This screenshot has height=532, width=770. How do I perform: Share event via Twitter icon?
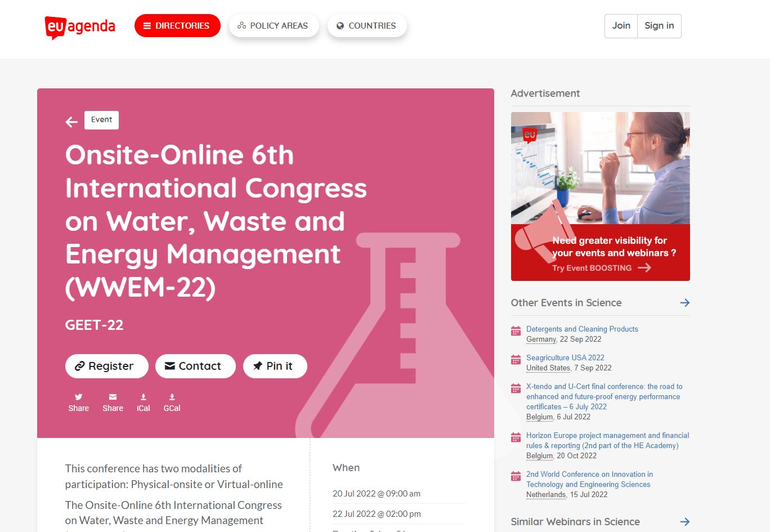tap(78, 403)
